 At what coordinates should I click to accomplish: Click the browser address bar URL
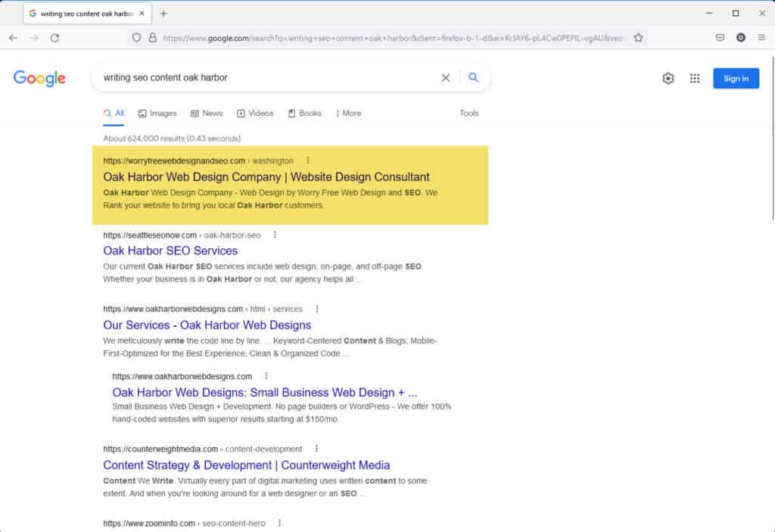(x=393, y=38)
